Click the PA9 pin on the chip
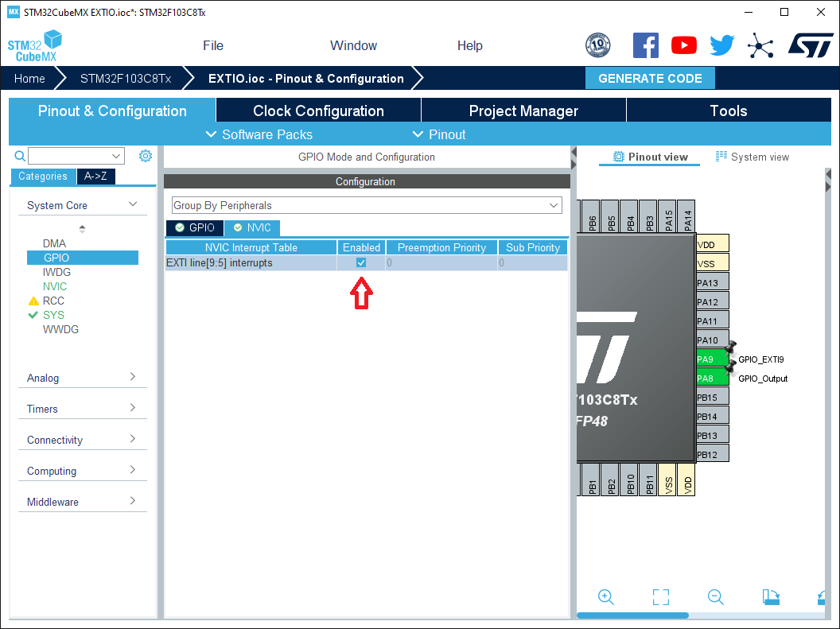 (x=712, y=359)
